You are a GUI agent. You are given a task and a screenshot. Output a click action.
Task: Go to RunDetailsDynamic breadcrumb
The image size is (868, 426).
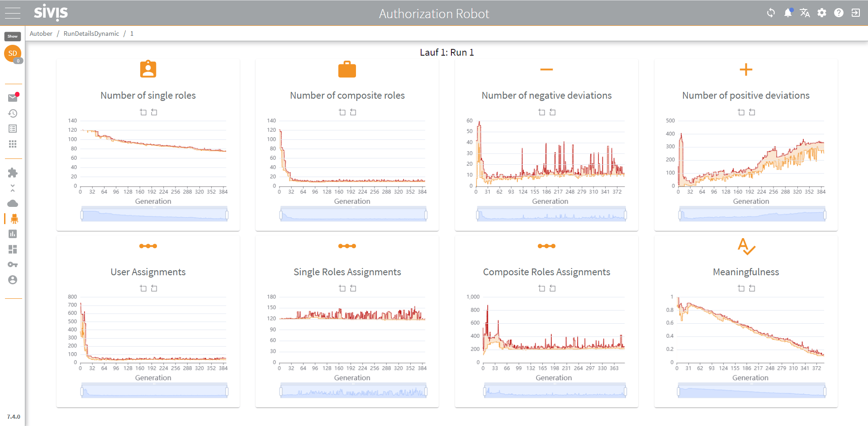pyautogui.click(x=91, y=34)
